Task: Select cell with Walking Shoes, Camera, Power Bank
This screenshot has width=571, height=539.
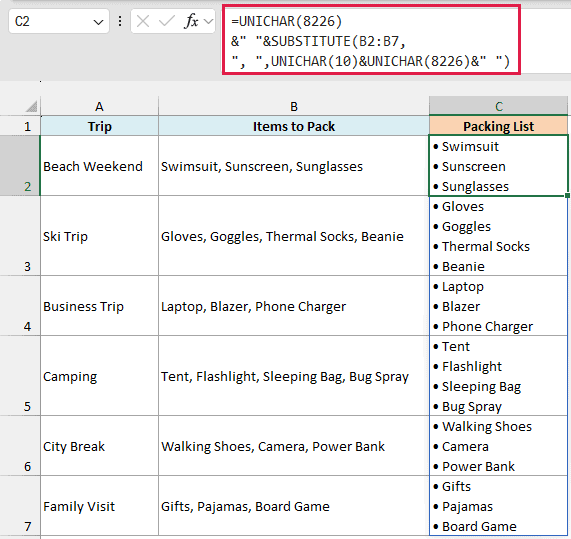Action: tap(294, 445)
